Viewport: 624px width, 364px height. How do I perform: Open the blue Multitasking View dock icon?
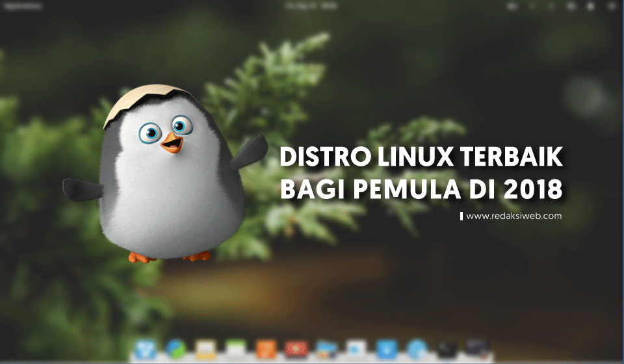(145, 349)
